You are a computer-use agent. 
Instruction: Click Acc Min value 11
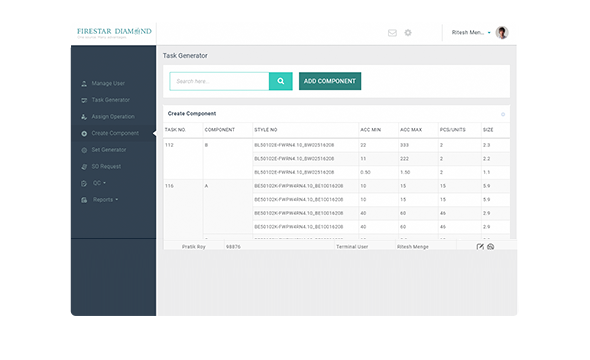363,159
